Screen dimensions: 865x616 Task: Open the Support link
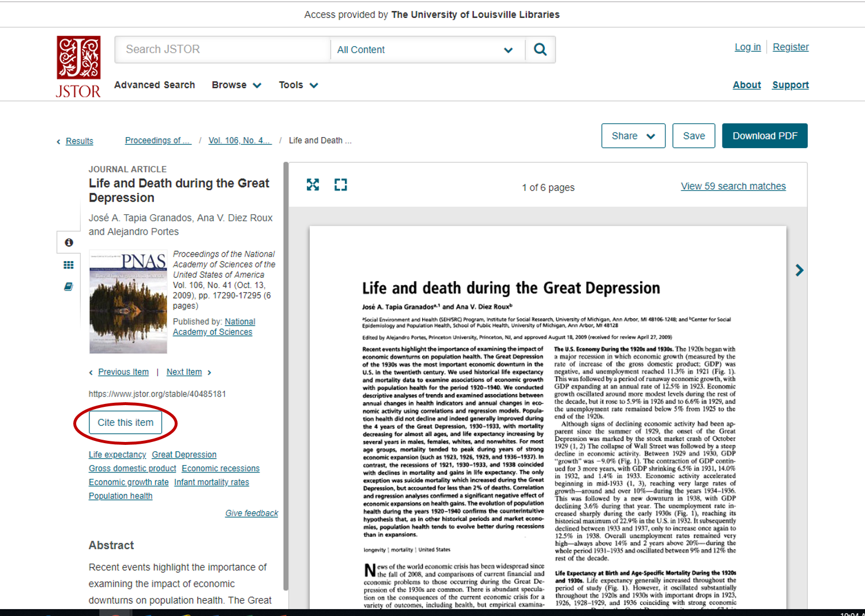tap(791, 85)
